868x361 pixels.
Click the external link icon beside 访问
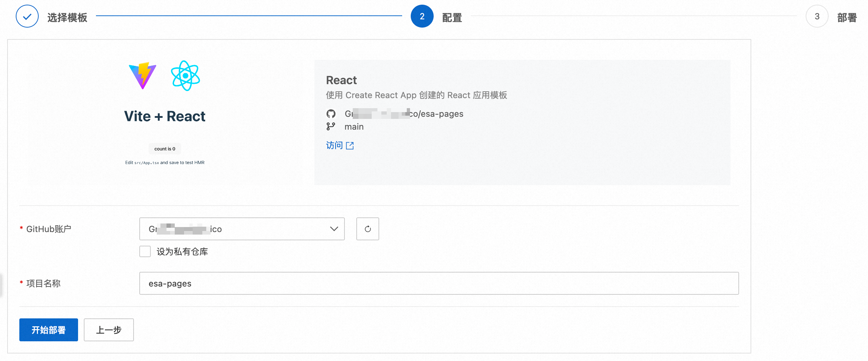pyautogui.click(x=350, y=145)
